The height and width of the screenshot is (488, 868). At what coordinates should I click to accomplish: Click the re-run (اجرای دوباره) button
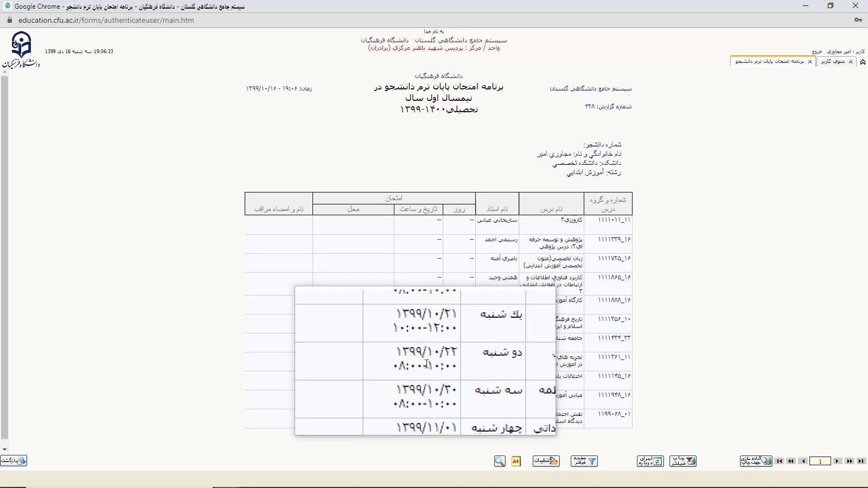pyautogui.click(x=650, y=461)
